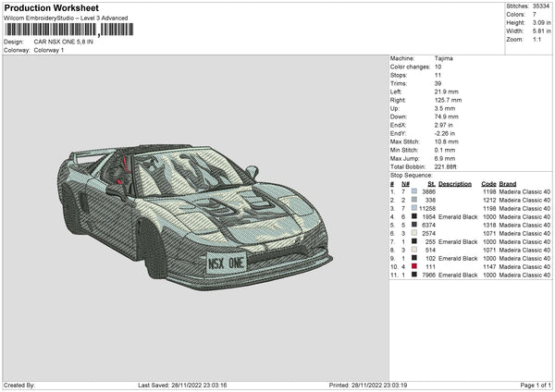Select the dark gray swatch in stop 5
The height and width of the screenshot is (392, 555).
pos(413,225)
